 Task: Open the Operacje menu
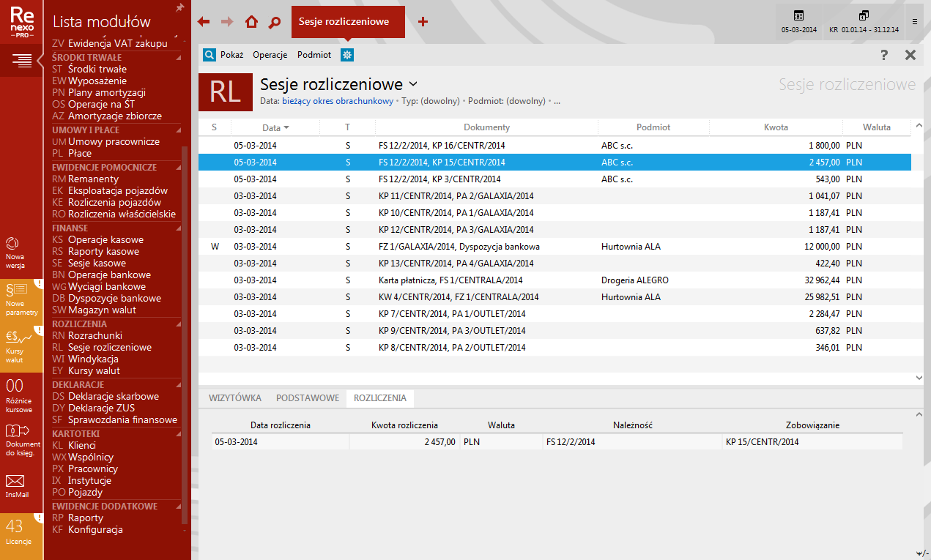pos(270,55)
